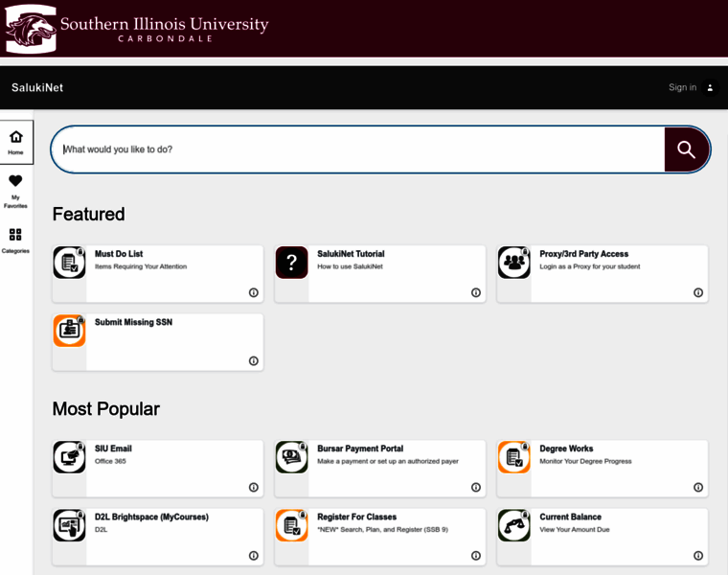Screen dimensions: 728x575
Task: Open D2L Brightspace (MyCourses) title link
Action: click(151, 517)
